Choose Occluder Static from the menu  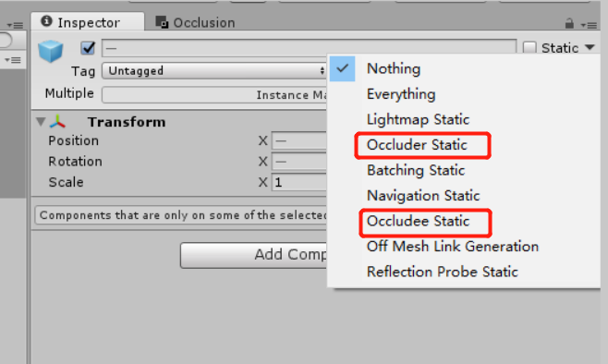pyautogui.click(x=417, y=145)
